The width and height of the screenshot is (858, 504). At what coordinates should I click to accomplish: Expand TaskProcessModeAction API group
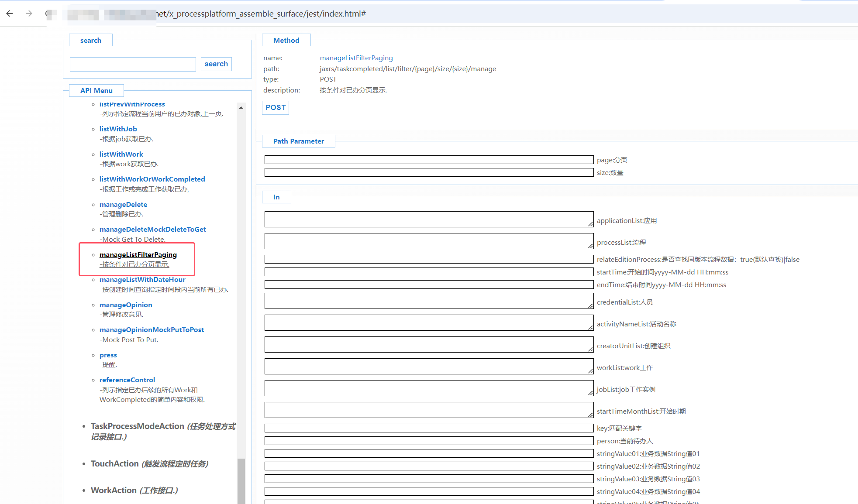(x=137, y=426)
